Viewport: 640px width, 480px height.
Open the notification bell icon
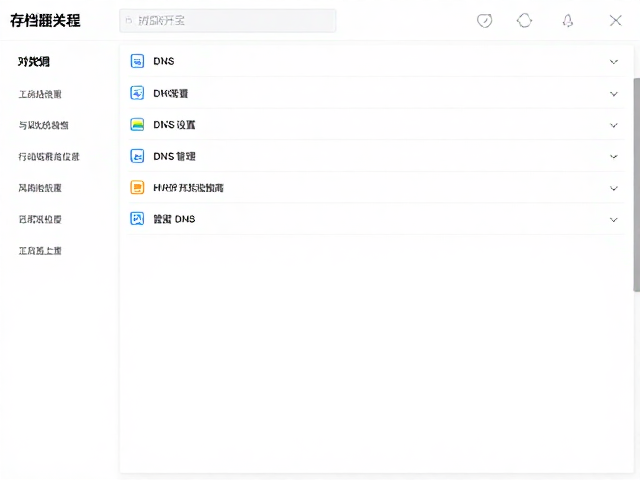point(568,20)
